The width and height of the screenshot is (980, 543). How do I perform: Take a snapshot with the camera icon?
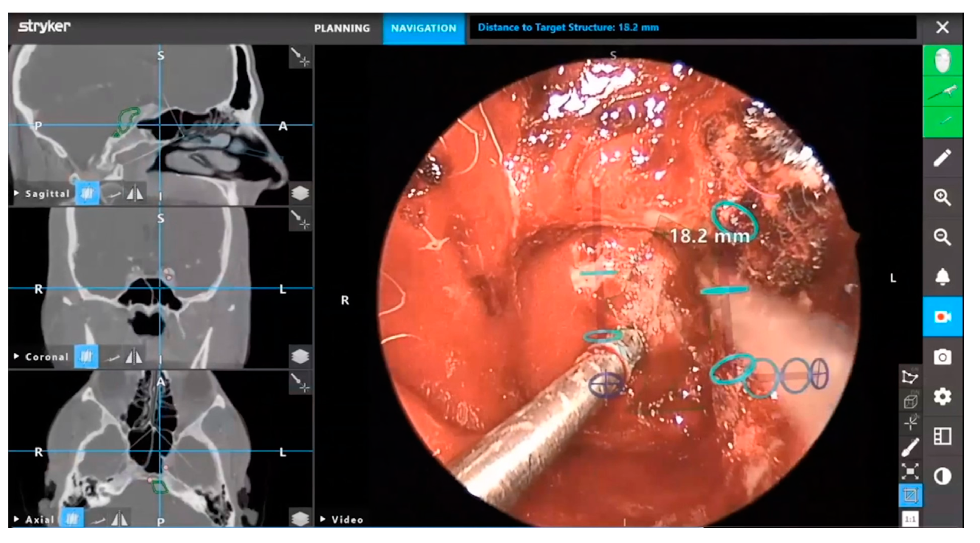tap(942, 357)
